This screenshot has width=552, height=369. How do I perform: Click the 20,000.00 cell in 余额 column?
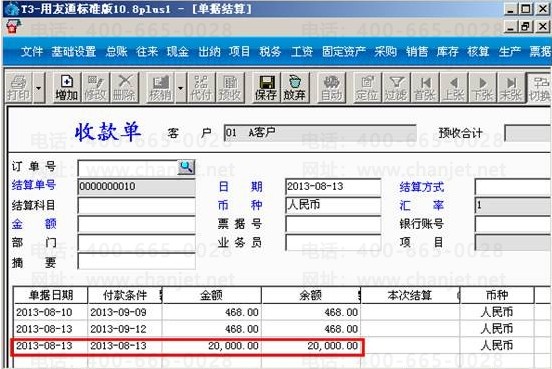(311, 346)
